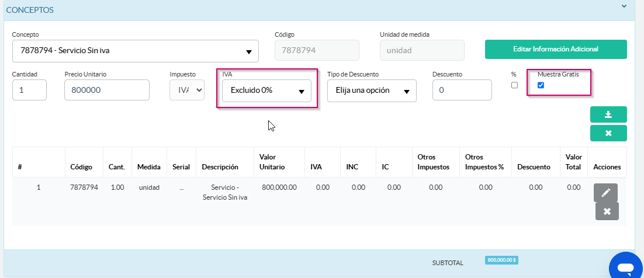Click the Cantidad input field

(x=29, y=90)
